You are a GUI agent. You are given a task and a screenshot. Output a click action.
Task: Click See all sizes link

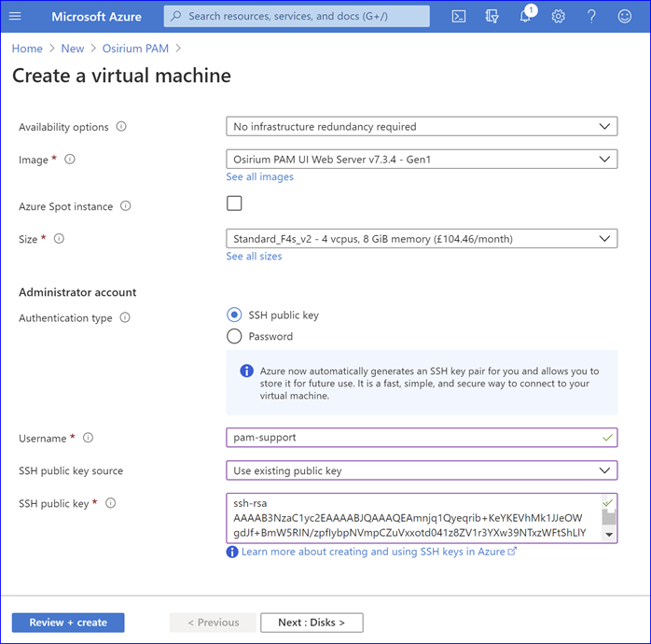pos(254,257)
